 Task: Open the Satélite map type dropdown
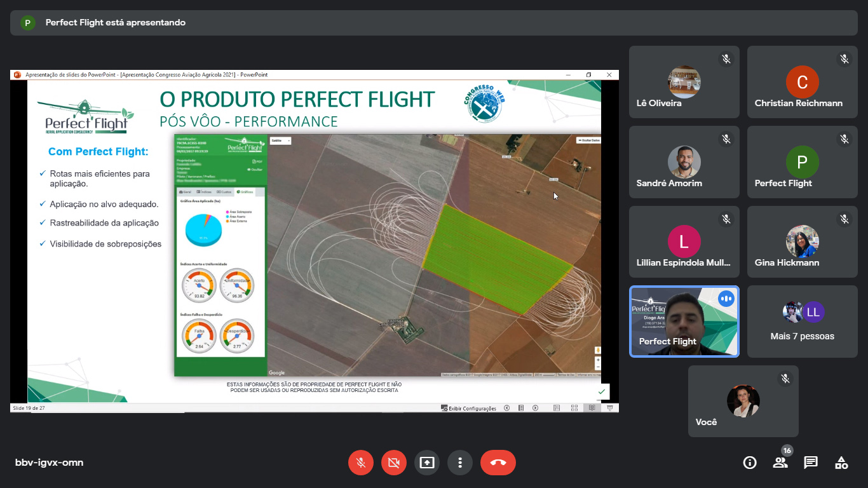[280, 140]
